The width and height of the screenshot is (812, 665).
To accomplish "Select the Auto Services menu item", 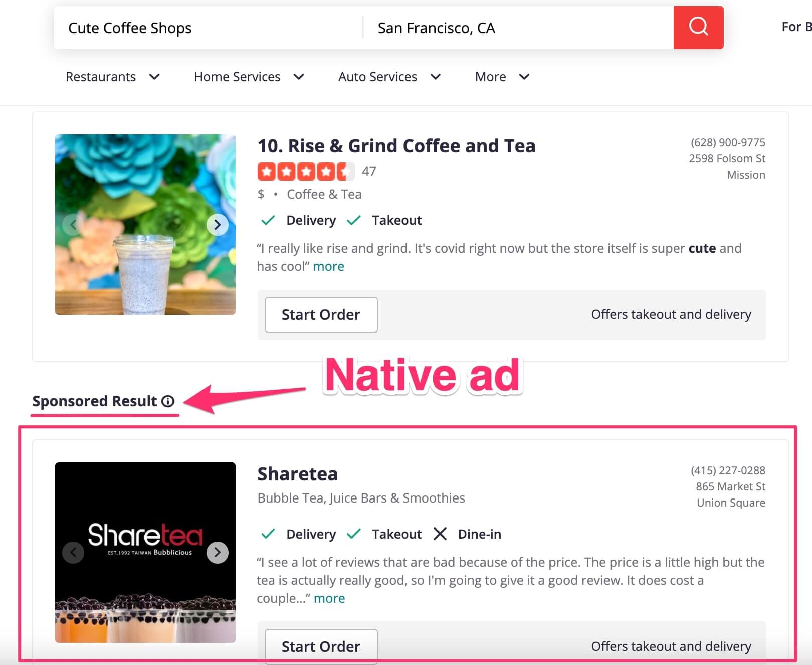I will tap(389, 77).
